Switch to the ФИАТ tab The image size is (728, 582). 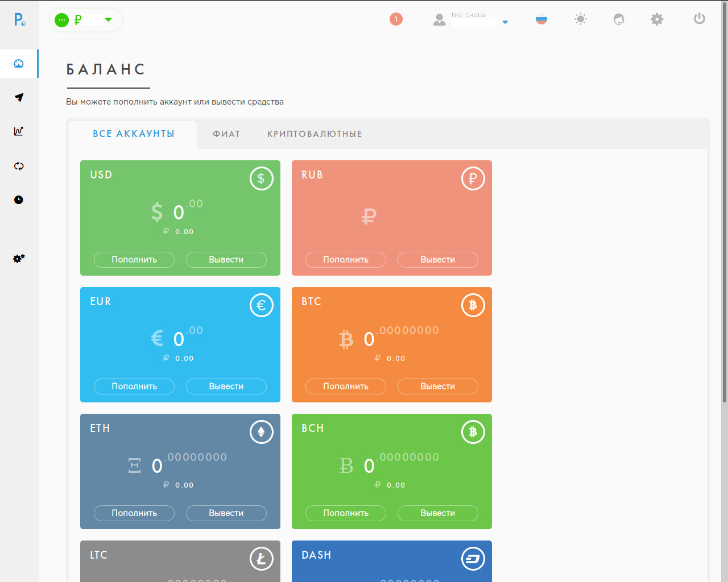[x=226, y=134]
